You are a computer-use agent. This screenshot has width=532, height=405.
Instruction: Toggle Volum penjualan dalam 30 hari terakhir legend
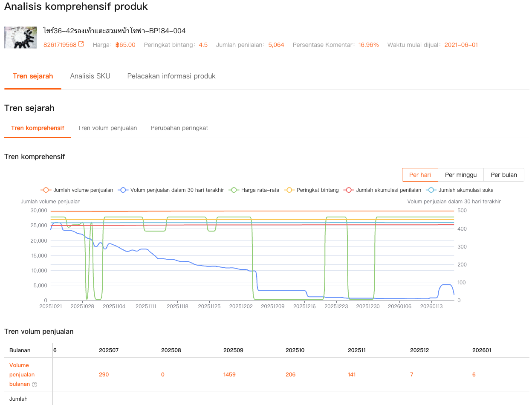(x=172, y=190)
